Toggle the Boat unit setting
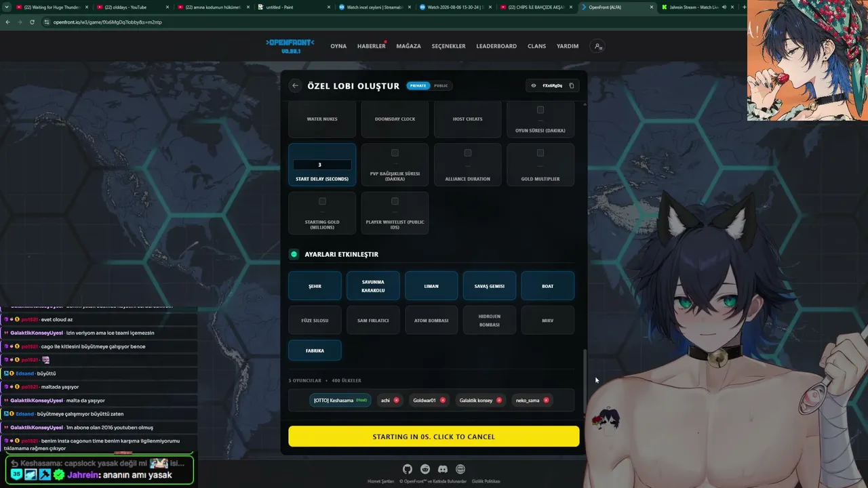This screenshot has width=868, height=488. click(x=548, y=286)
